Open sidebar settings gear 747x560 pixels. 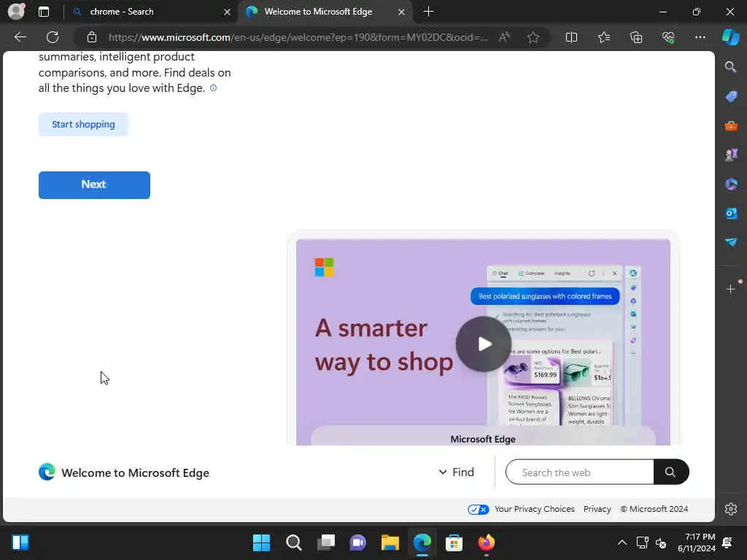(731, 509)
